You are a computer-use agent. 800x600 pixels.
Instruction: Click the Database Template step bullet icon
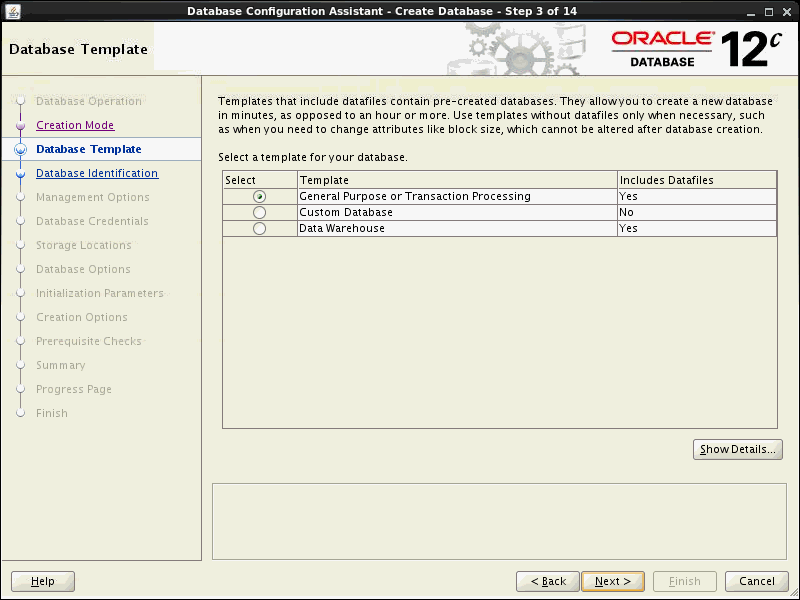(x=20, y=149)
